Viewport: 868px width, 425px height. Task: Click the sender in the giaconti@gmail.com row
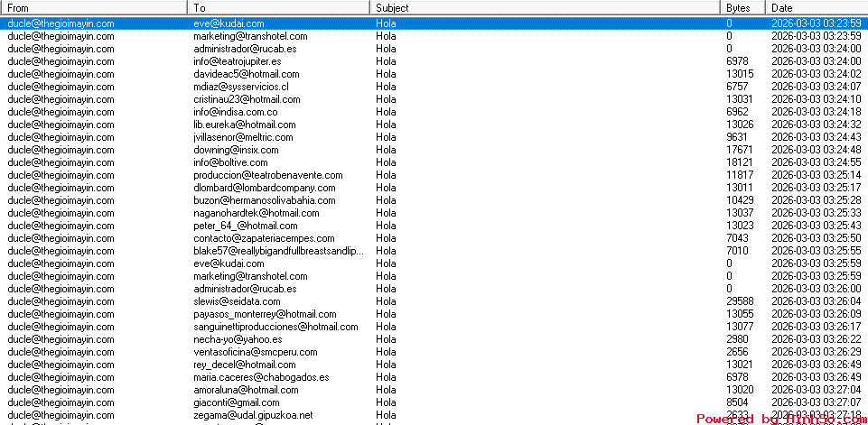click(61, 402)
